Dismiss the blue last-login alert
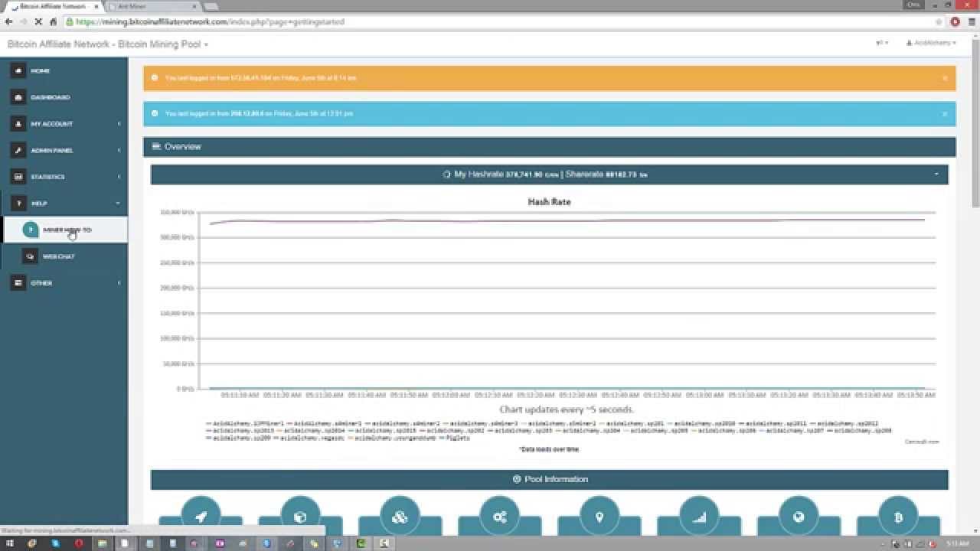 click(945, 114)
